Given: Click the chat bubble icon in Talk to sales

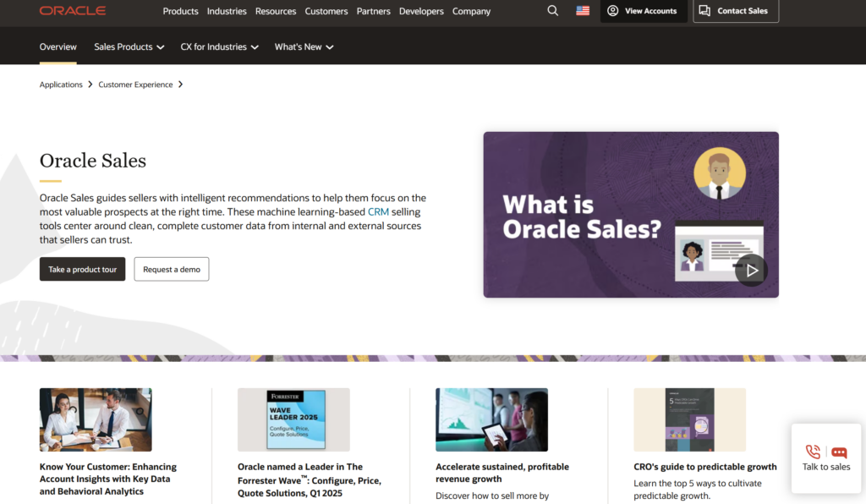Looking at the screenshot, I should point(839,452).
